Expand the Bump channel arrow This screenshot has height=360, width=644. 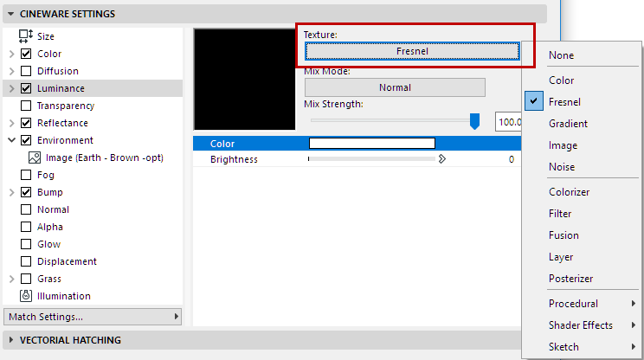11,192
